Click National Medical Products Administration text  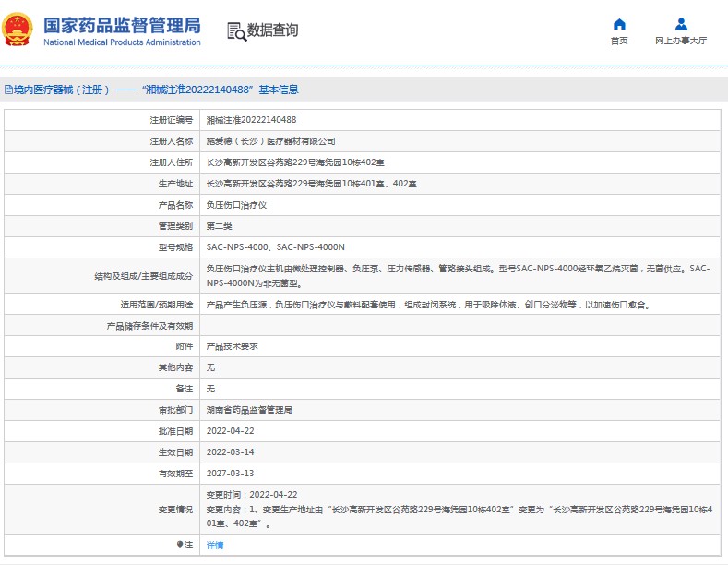coord(122,42)
